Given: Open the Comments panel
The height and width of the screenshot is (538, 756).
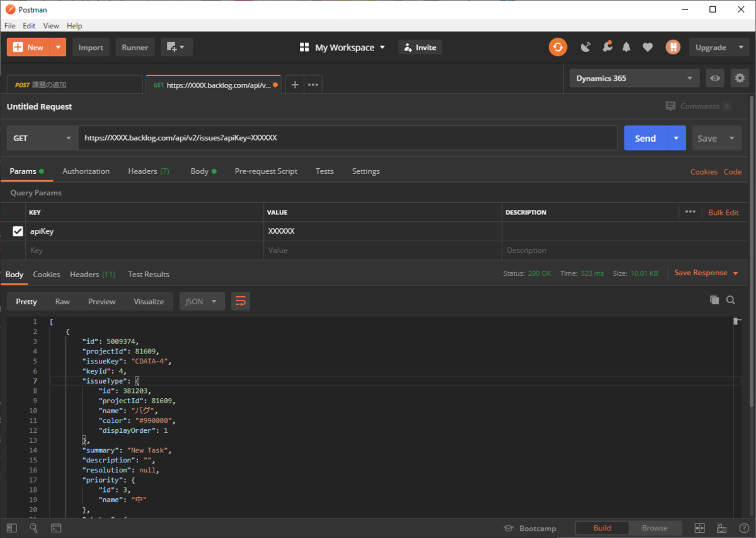Looking at the screenshot, I should pyautogui.click(x=698, y=106).
